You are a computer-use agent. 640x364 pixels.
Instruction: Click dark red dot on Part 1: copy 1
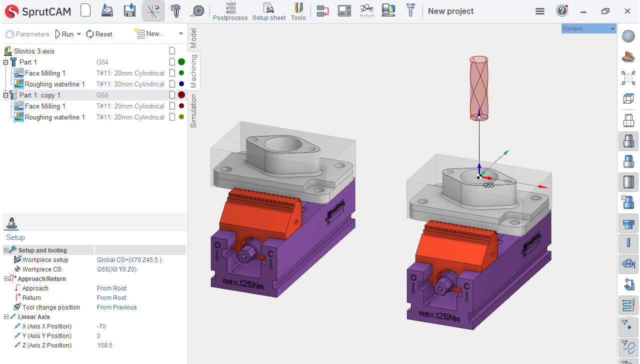[181, 95]
